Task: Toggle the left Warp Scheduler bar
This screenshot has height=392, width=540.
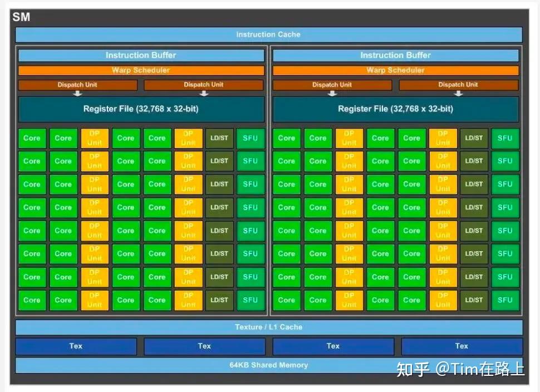Action: click(x=141, y=70)
